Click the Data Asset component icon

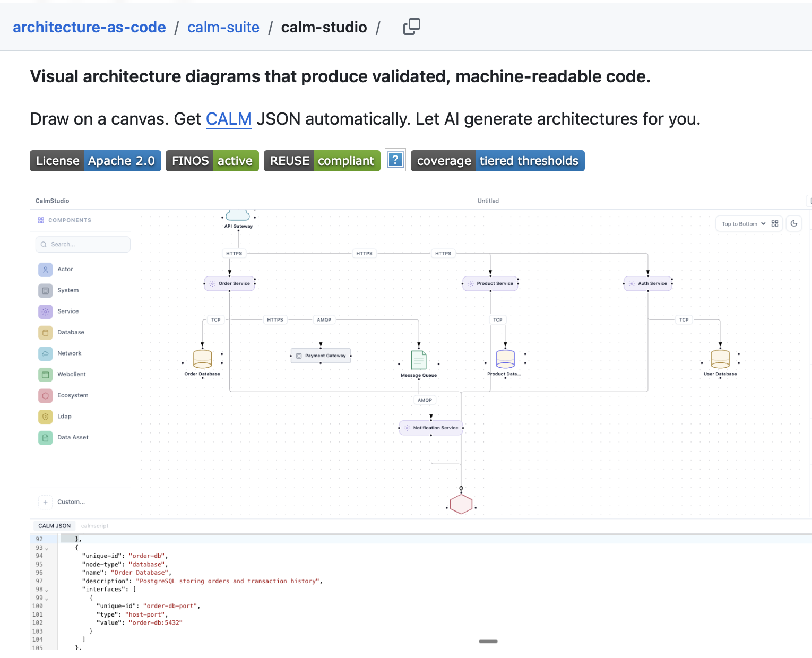46,438
